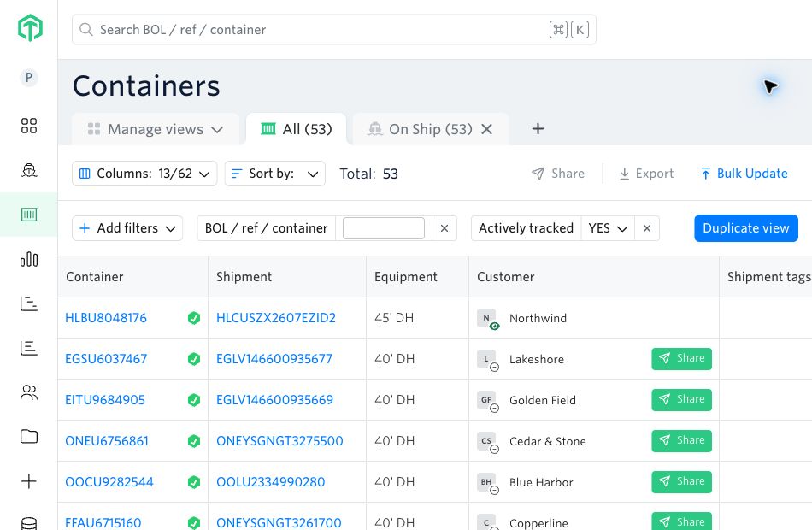
Task: Open shipment EGLV146600935669 link
Action: click(274, 399)
